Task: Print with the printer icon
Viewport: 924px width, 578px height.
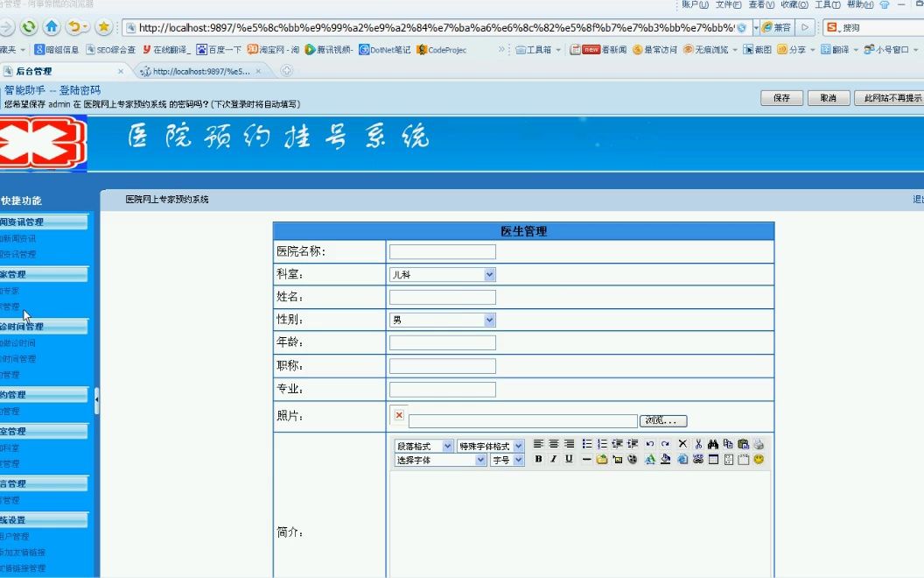Action: (759, 444)
